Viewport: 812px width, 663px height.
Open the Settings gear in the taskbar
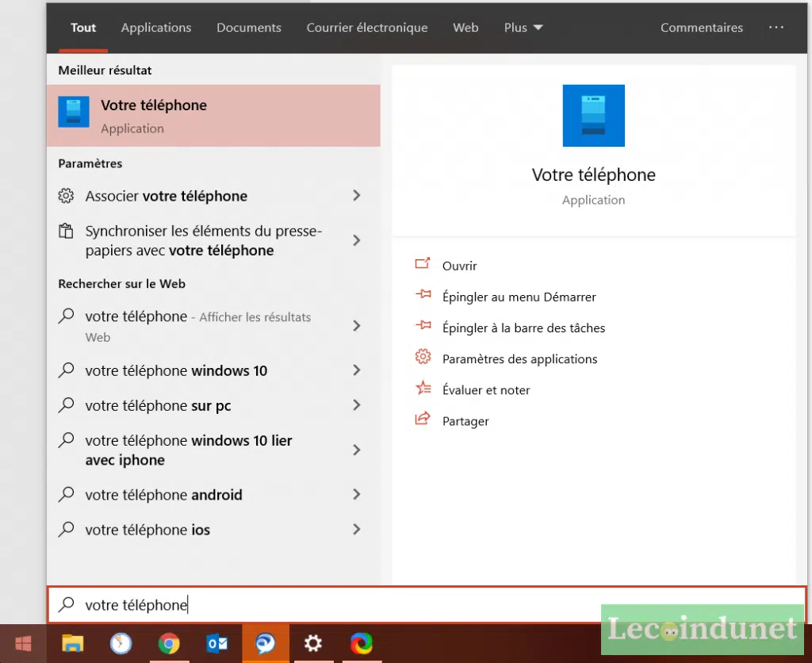pyautogui.click(x=312, y=644)
